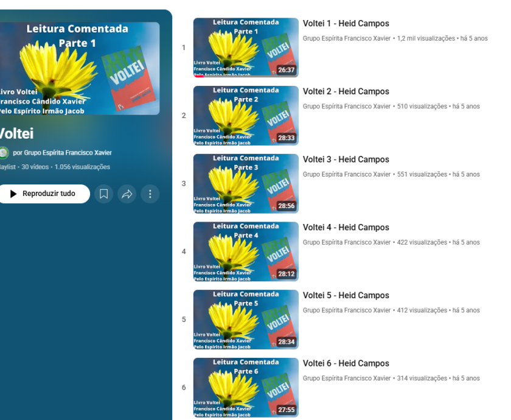Viewport: 511px width, 420px height.
Task: Open the three-dot more actions menu
Action: (x=150, y=194)
